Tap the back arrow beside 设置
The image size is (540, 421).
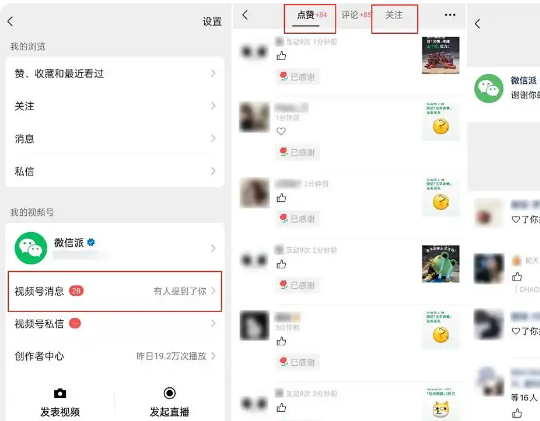point(10,21)
